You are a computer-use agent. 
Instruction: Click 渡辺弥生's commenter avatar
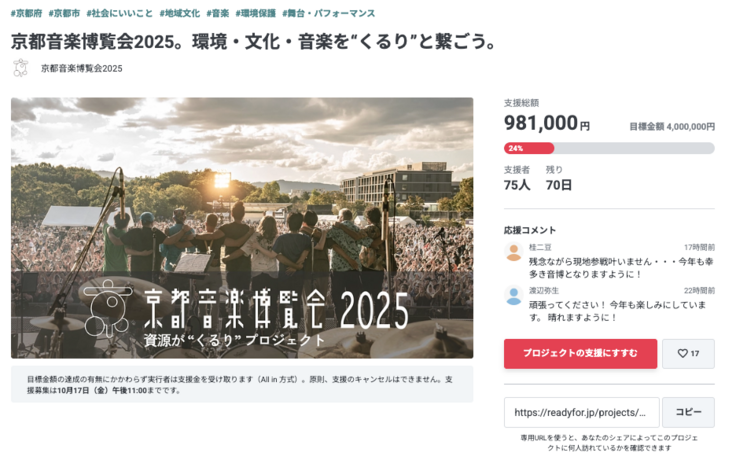pyautogui.click(x=513, y=295)
